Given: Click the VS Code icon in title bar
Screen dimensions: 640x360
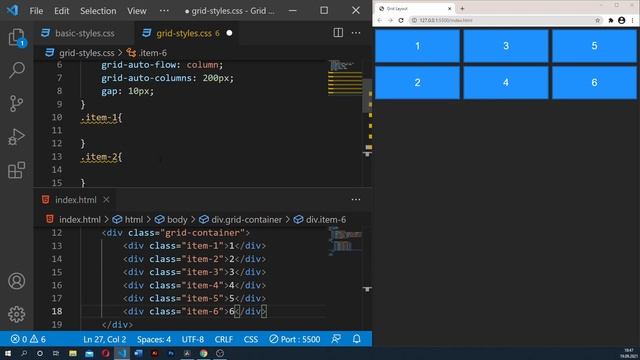Looking at the screenshot, I should point(12,10).
